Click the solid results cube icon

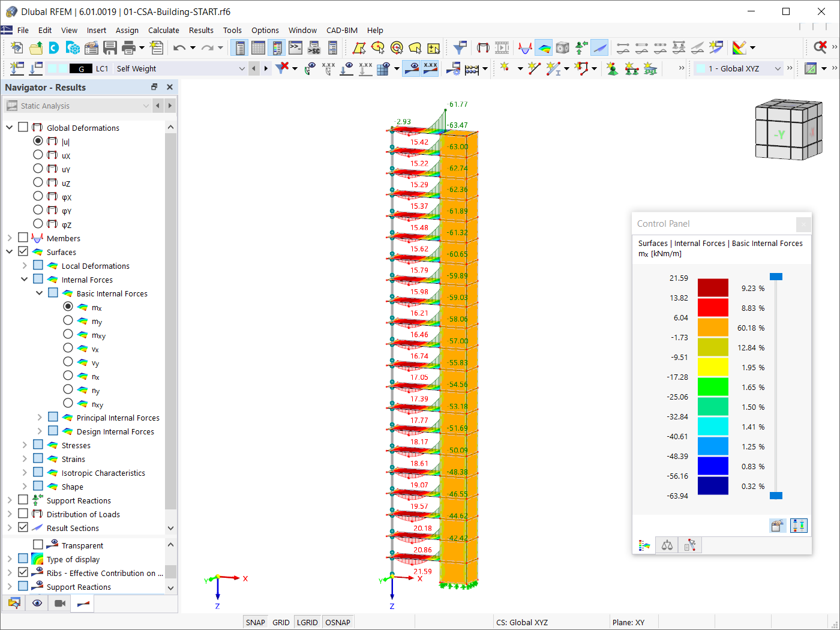coord(562,47)
